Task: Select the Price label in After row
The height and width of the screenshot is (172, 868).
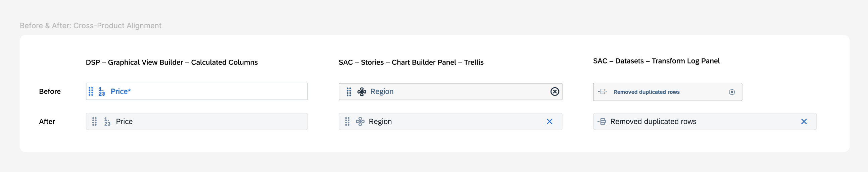Action: tap(124, 121)
